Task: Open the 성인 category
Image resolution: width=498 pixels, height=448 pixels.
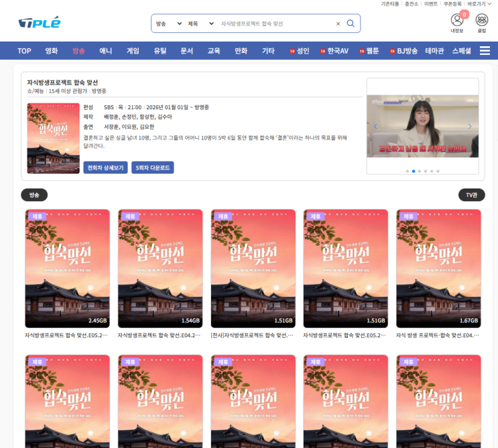Action: click(x=299, y=51)
